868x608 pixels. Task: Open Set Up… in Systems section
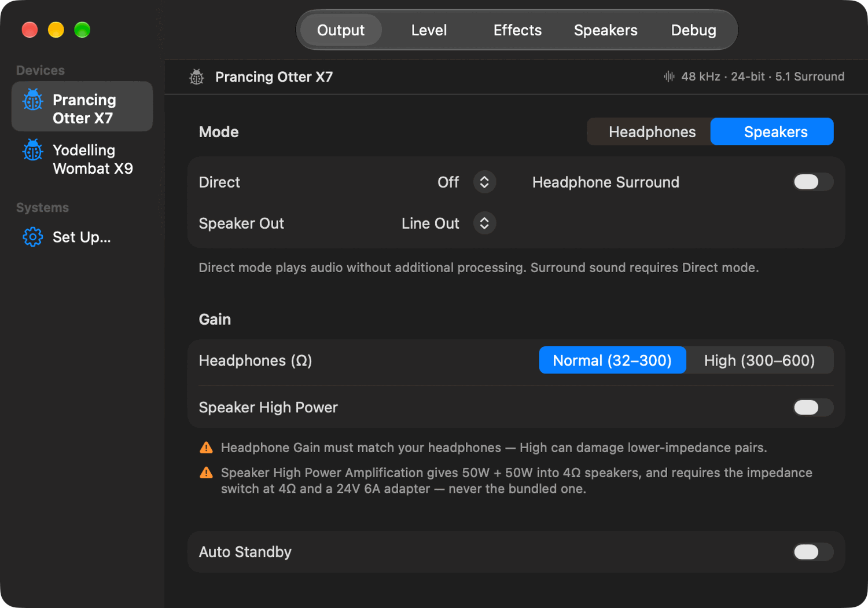coord(82,237)
